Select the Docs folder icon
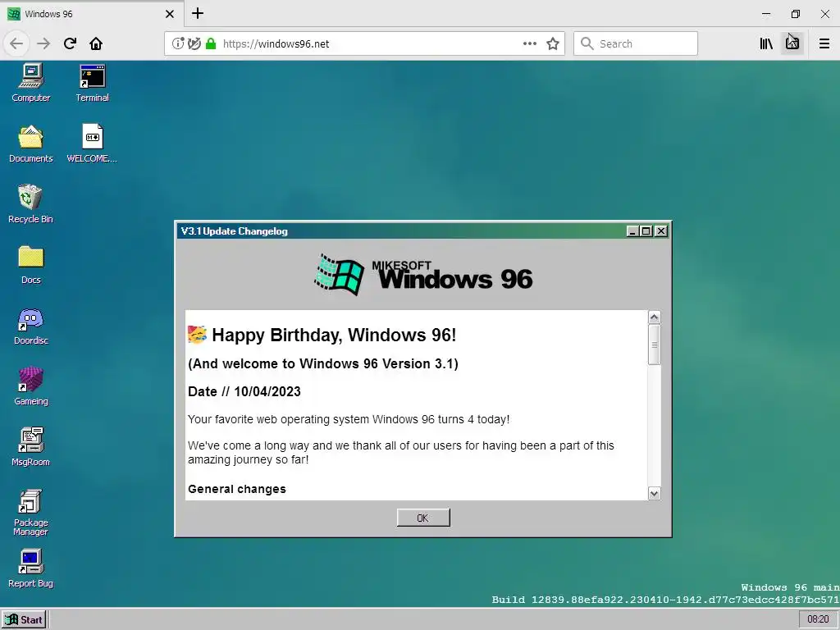The width and height of the screenshot is (840, 630). click(x=31, y=265)
